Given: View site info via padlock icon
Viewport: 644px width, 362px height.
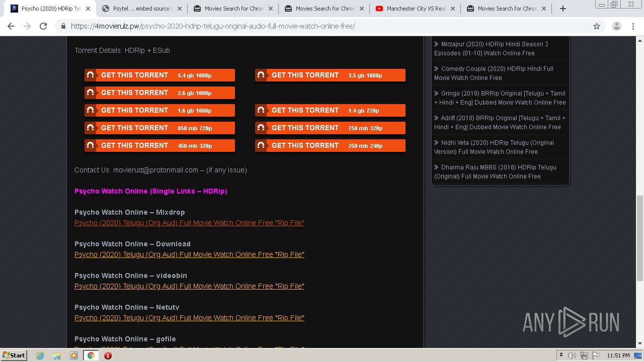Looking at the screenshot, I should (63, 26).
